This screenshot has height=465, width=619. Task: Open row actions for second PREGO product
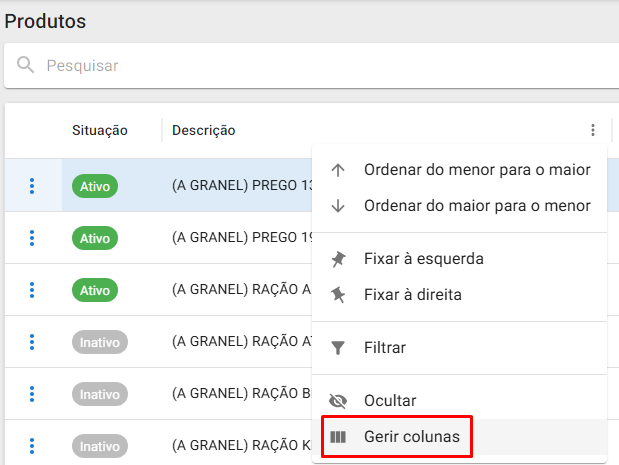[32, 238]
